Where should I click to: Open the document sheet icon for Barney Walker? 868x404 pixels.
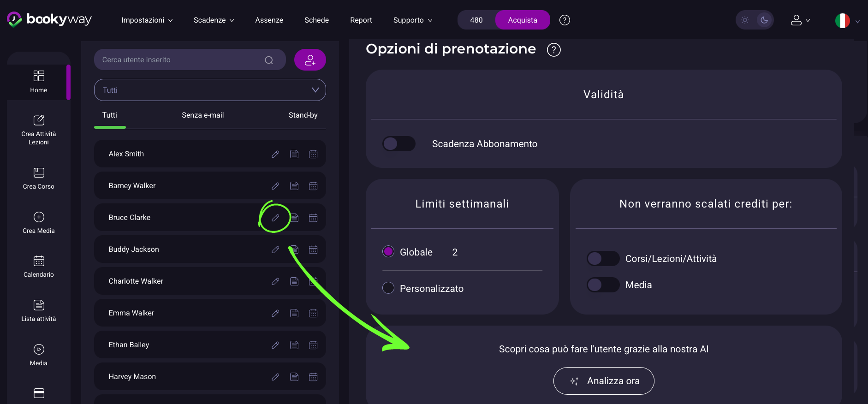tap(294, 186)
